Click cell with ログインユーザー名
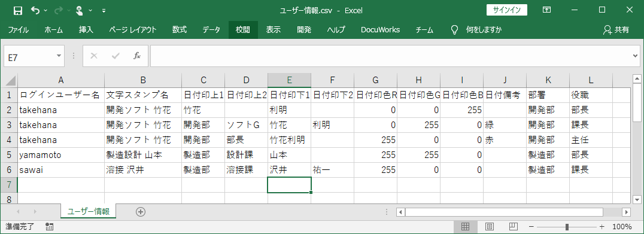The height and width of the screenshot is (234, 644). pyautogui.click(x=61, y=95)
